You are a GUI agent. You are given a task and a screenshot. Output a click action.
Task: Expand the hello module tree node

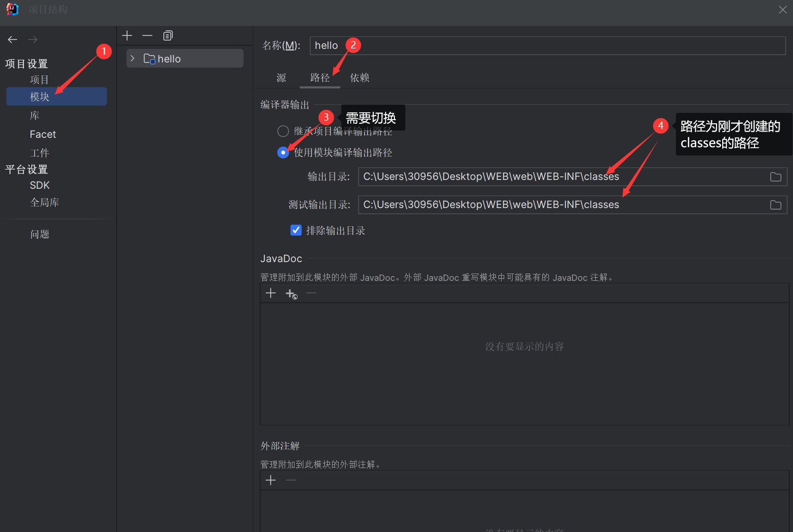pos(133,58)
